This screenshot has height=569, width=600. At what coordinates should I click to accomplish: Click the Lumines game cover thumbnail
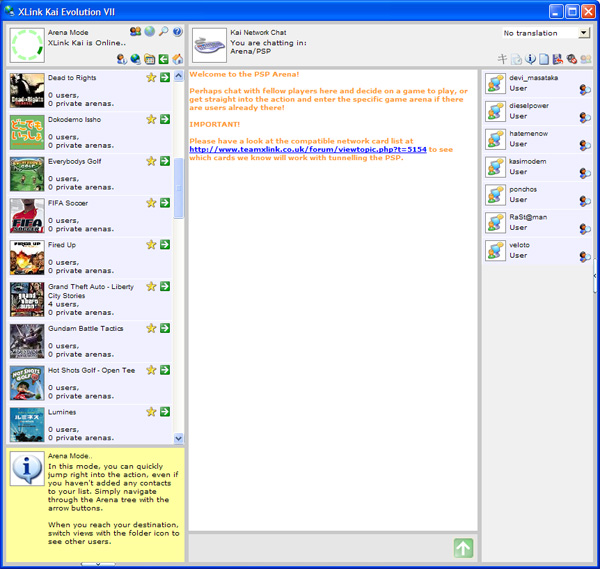click(x=27, y=425)
